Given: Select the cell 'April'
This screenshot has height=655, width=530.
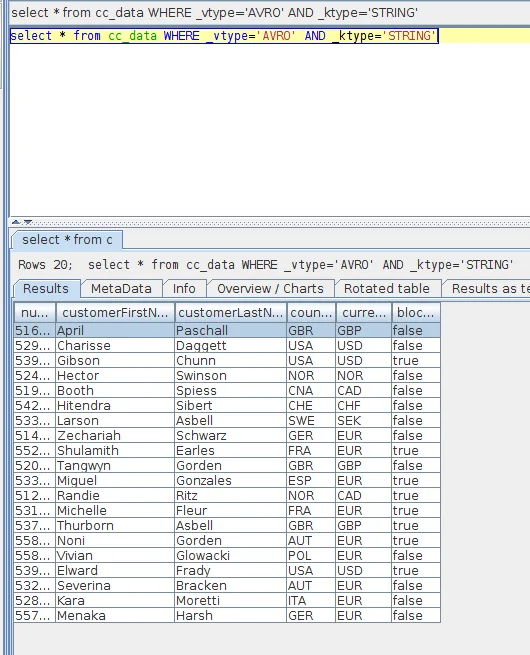Looking at the screenshot, I should tap(115, 330).
